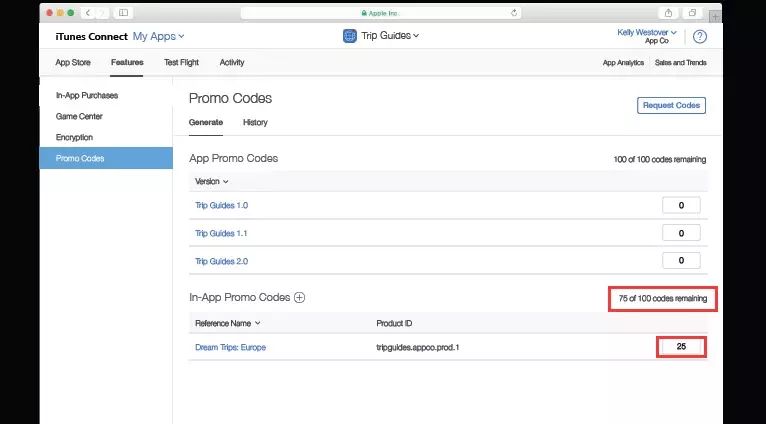Click the Trip Guides globe app icon
766x424 pixels.
click(350, 36)
